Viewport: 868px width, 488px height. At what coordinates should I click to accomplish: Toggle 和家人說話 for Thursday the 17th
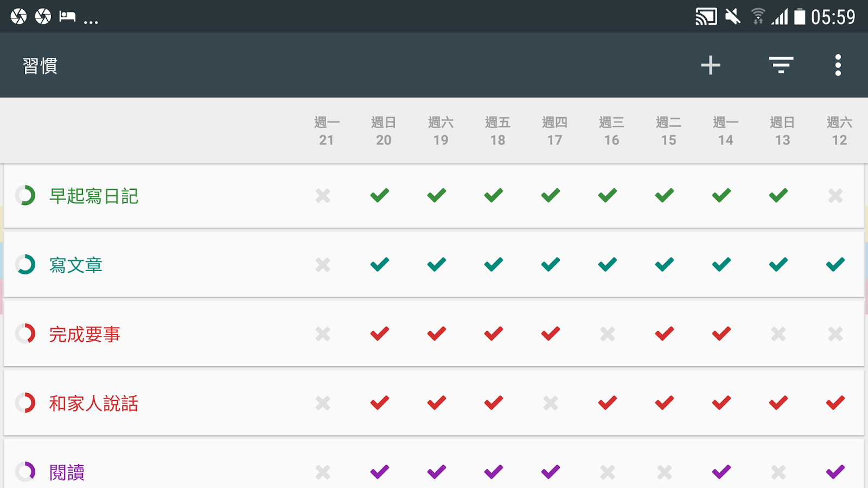click(x=551, y=403)
